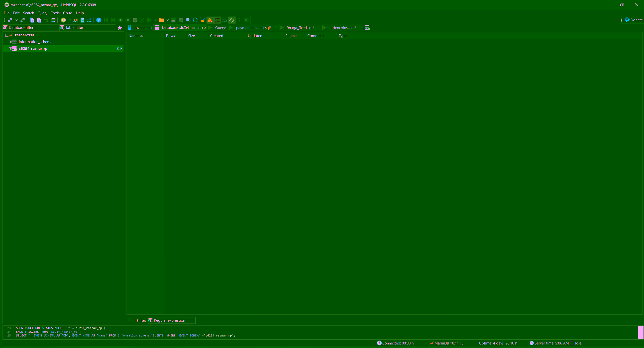
Task: Open the session manager connect icon
Action: click(x=10, y=20)
